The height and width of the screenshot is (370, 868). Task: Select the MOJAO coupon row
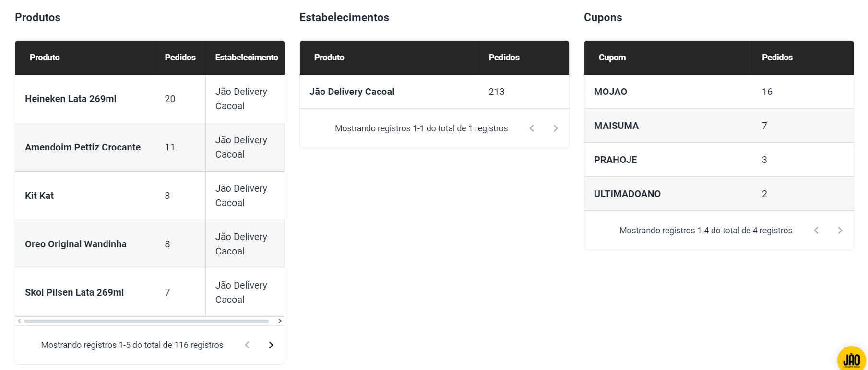point(610,92)
